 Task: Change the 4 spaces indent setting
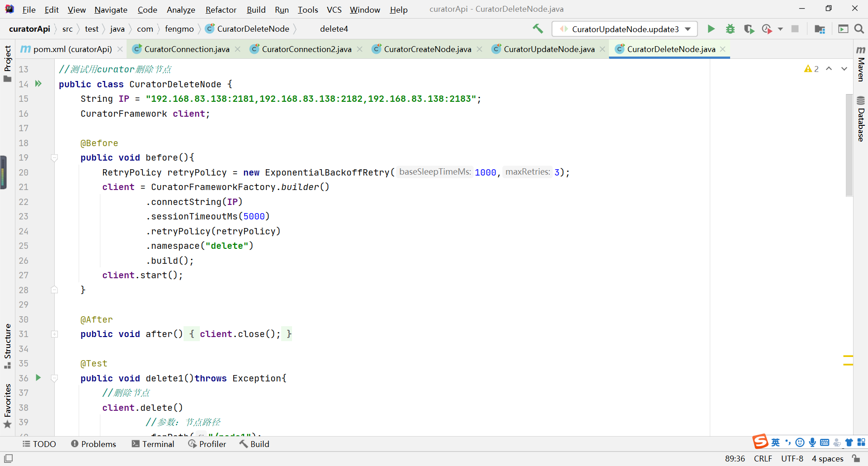[827, 458]
